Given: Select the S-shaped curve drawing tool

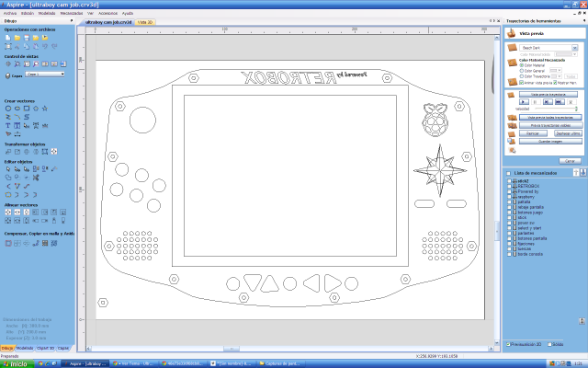Looking at the screenshot, I should 27,117.
